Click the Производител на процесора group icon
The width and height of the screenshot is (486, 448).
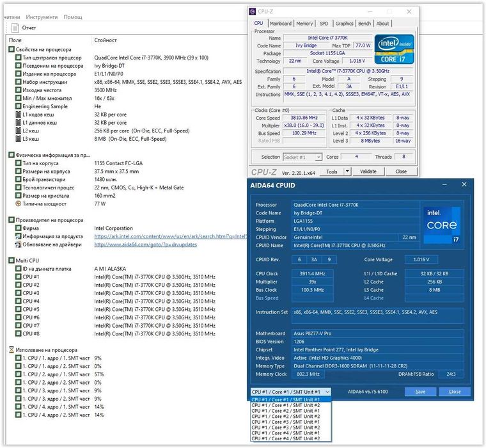[x=12, y=220]
